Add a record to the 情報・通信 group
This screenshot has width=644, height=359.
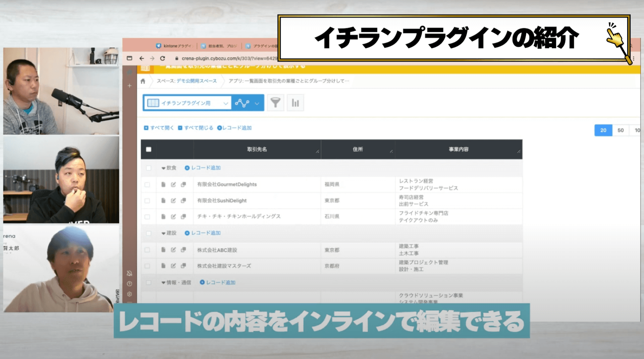pyautogui.click(x=217, y=283)
